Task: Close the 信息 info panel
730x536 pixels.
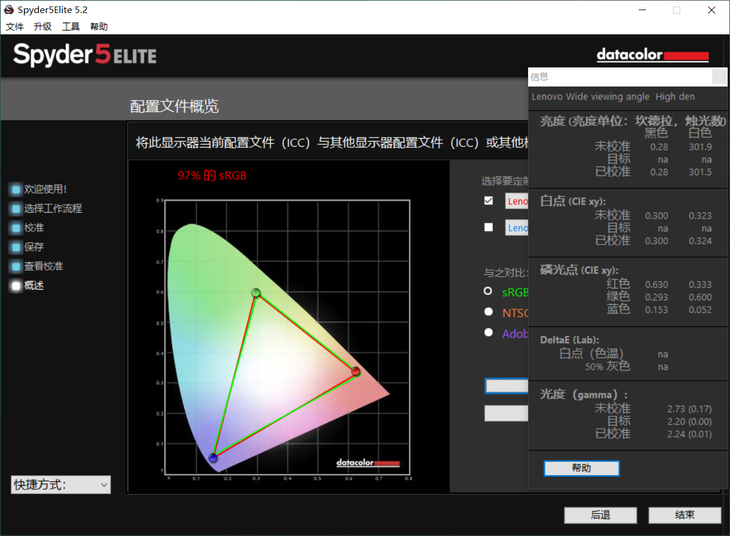Action: point(719,77)
